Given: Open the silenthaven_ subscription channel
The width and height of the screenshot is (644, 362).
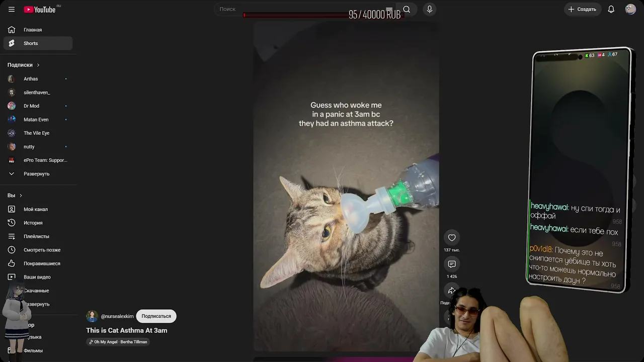Looking at the screenshot, I should point(38,93).
